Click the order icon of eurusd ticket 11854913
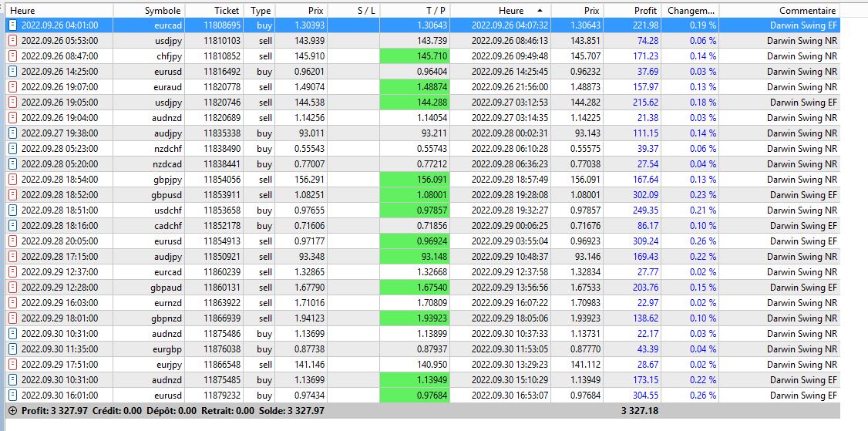 (x=13, y=241)
